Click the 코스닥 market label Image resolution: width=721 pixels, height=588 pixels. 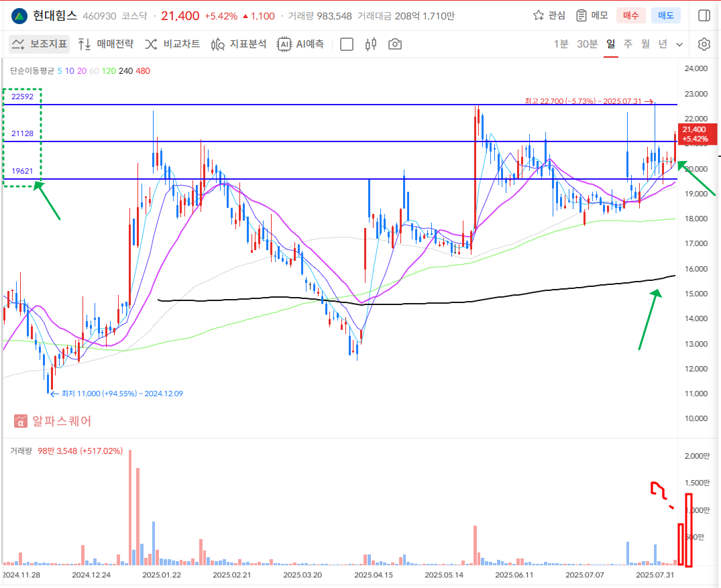(134, 16)
